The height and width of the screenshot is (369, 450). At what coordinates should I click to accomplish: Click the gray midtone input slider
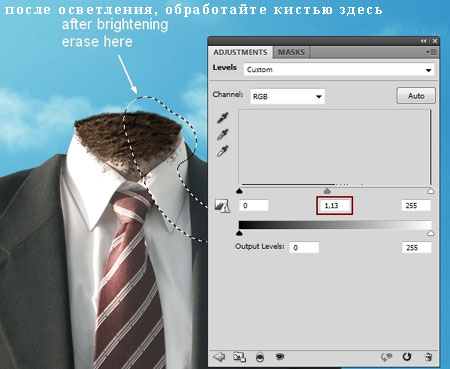click(327, 191)
